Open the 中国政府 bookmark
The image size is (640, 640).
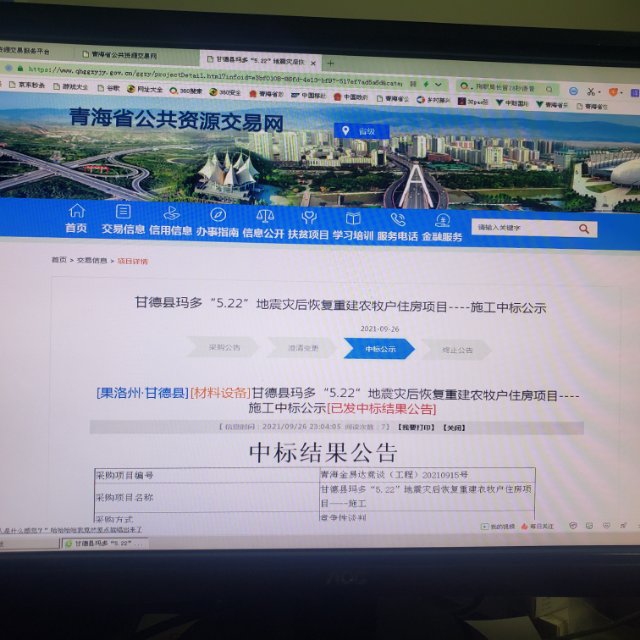click(x=351, y=97)
